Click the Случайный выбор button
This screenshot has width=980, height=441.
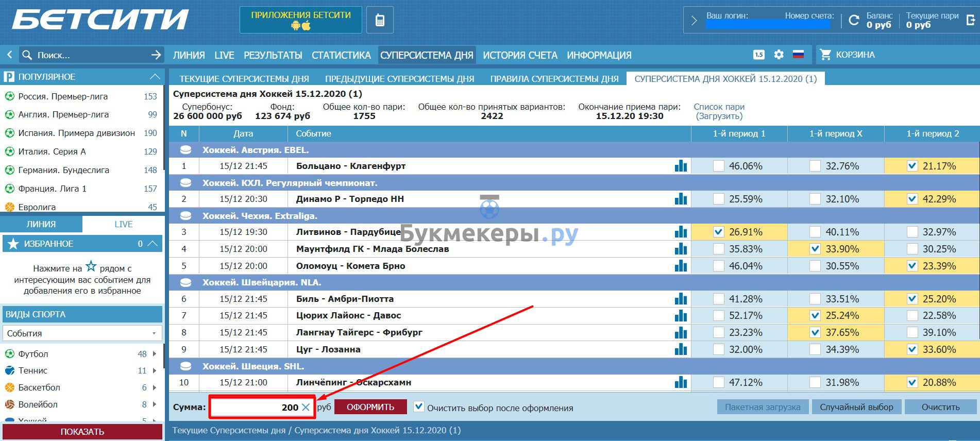(856, 407)
